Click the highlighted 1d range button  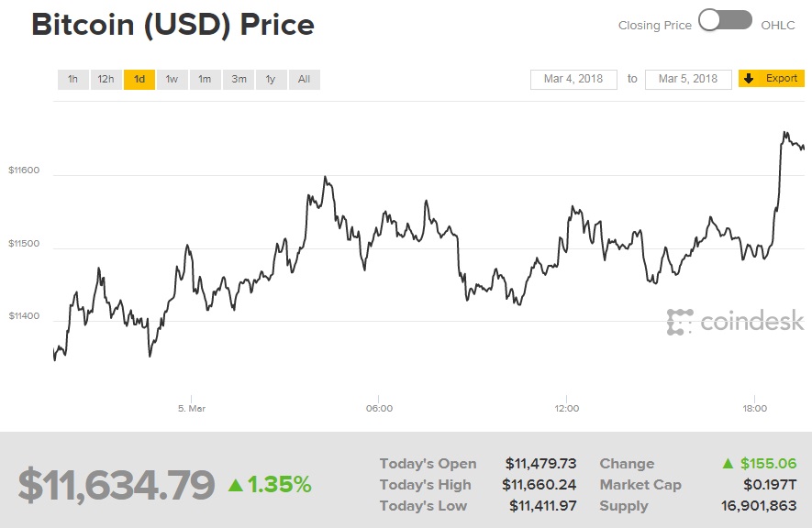tap(139, 79)
